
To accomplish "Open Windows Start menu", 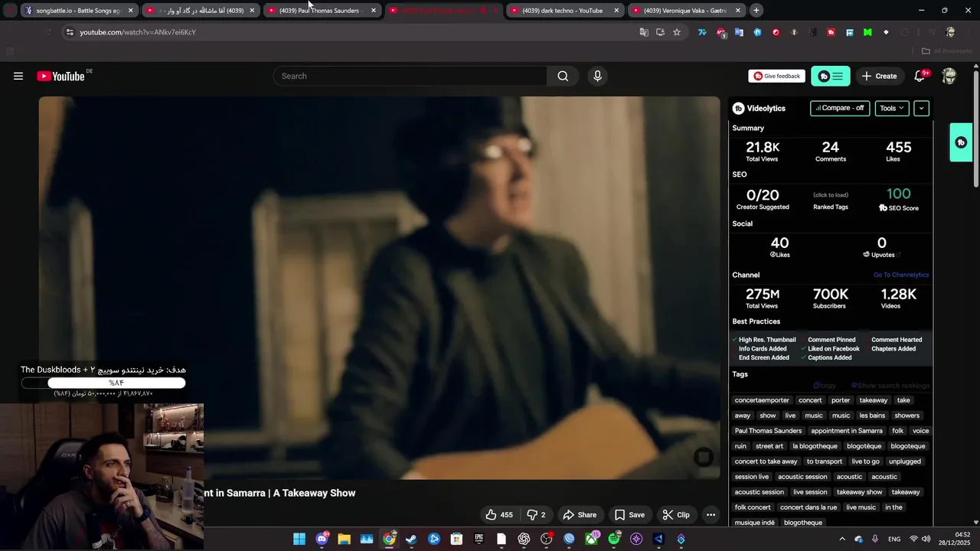I will click(299, 539).
